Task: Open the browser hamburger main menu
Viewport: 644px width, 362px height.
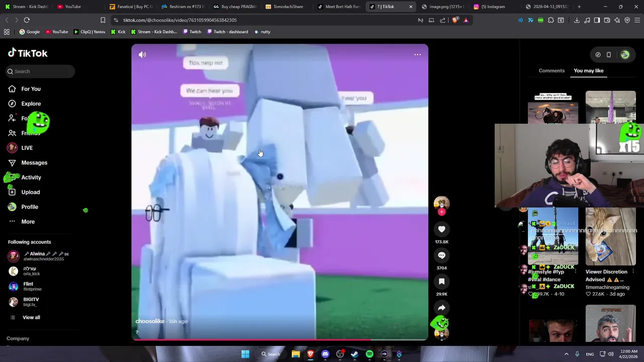Action: 637,20
